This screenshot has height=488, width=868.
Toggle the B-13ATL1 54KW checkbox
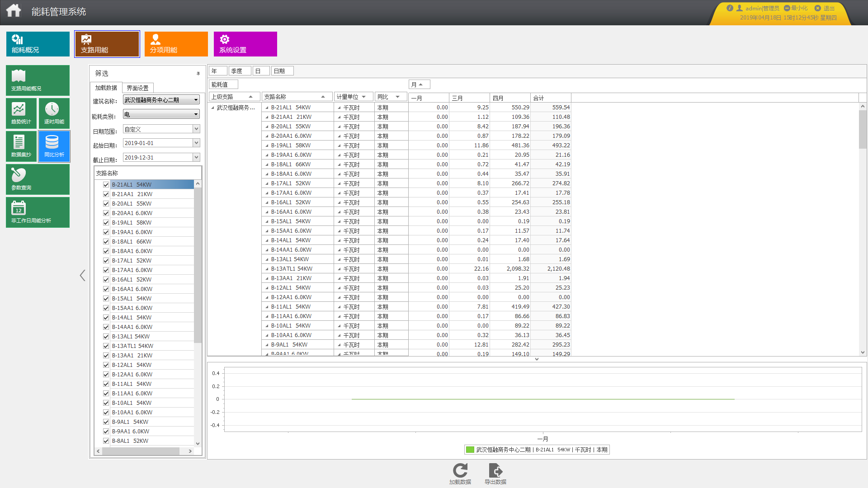click(106, 346)
